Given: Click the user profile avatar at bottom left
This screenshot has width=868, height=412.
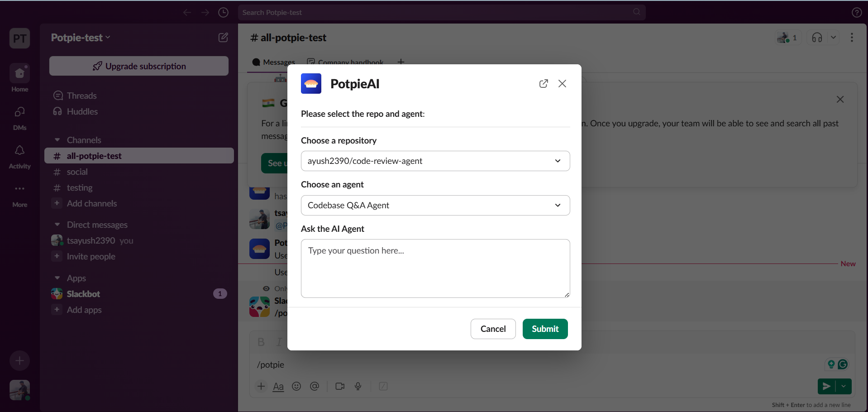Looking at the screenshot, I should point(19,390).
